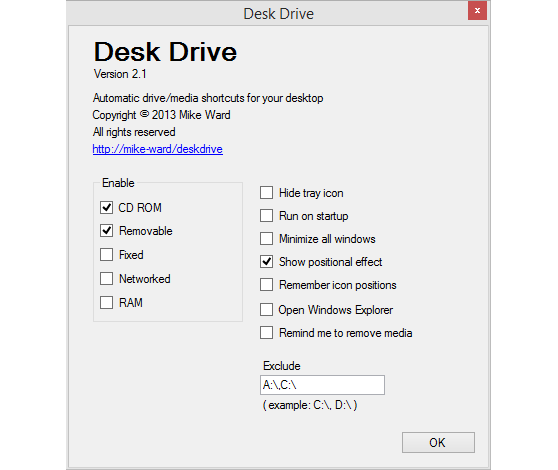Click the Hide tray icon label
This screenshot has width=558, height=470.
point(311,193)
